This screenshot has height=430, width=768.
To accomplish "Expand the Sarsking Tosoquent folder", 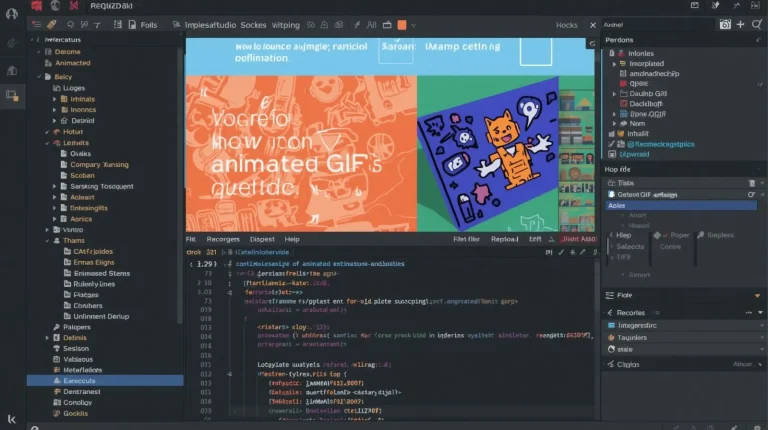I will 55,187.
